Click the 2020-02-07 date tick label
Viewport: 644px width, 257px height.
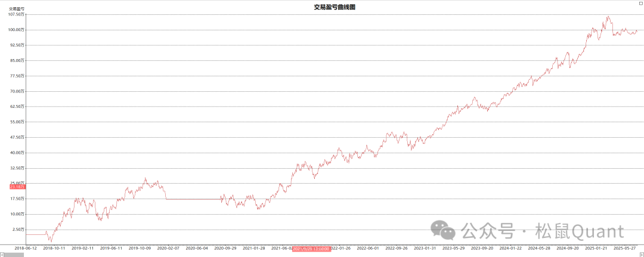(168, 248)
